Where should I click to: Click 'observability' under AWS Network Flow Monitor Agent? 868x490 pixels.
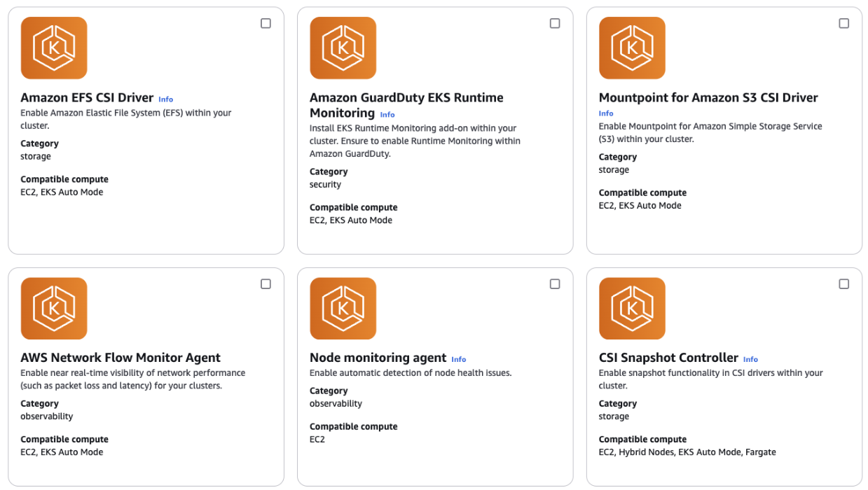point(46,416)
